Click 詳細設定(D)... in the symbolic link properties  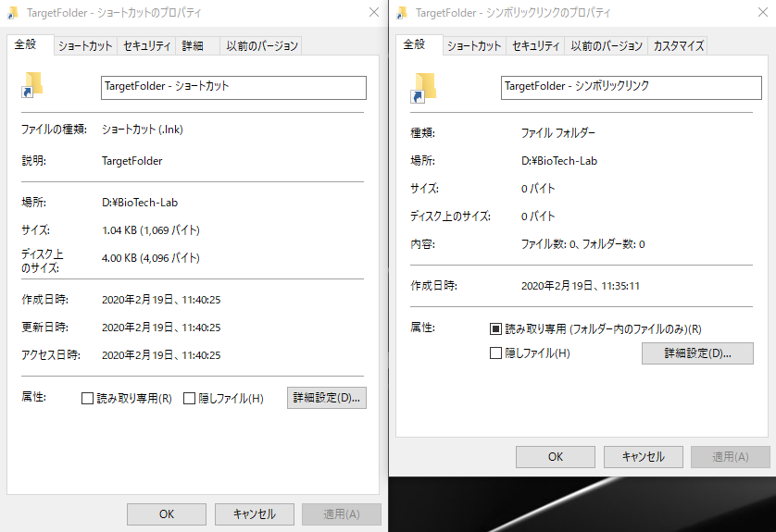pos(697,353)
